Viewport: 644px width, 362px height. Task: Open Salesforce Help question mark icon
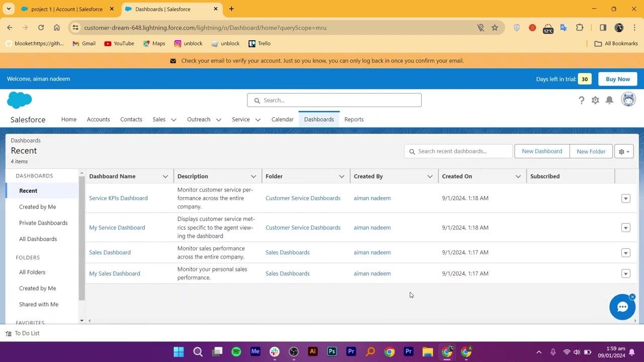point(581,100)
